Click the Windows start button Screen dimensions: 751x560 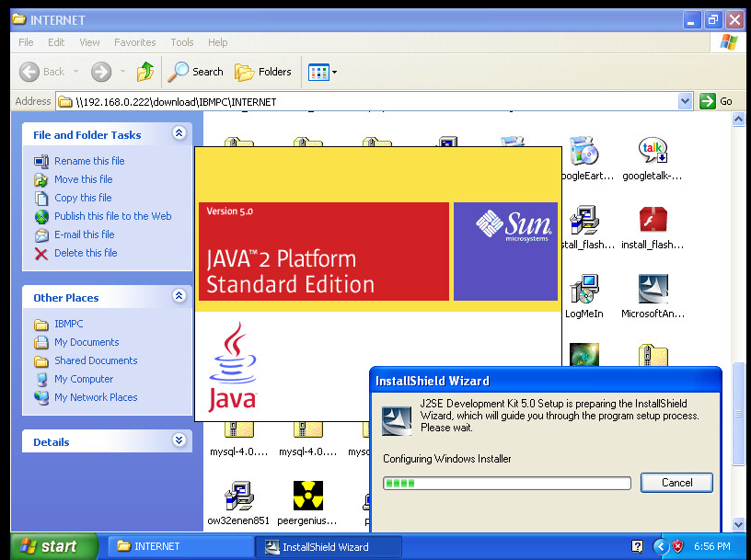[x=49, y=546]
